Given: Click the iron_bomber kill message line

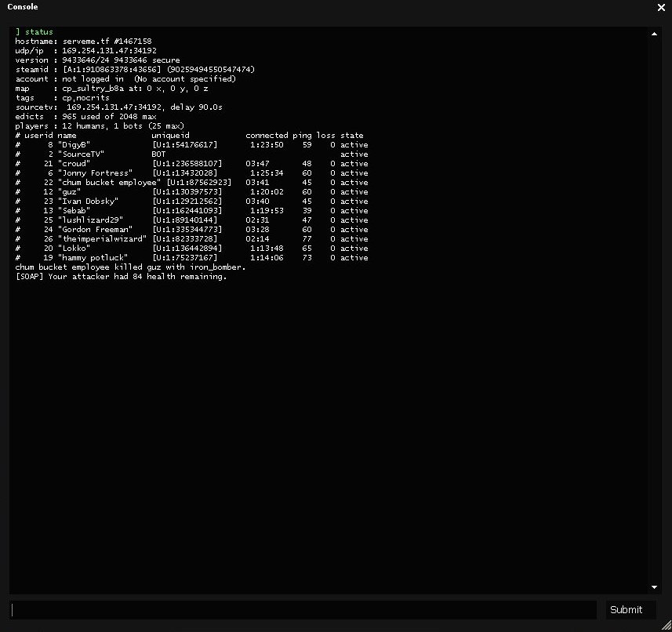Looking at the screenshot, I should pos(130,267).
